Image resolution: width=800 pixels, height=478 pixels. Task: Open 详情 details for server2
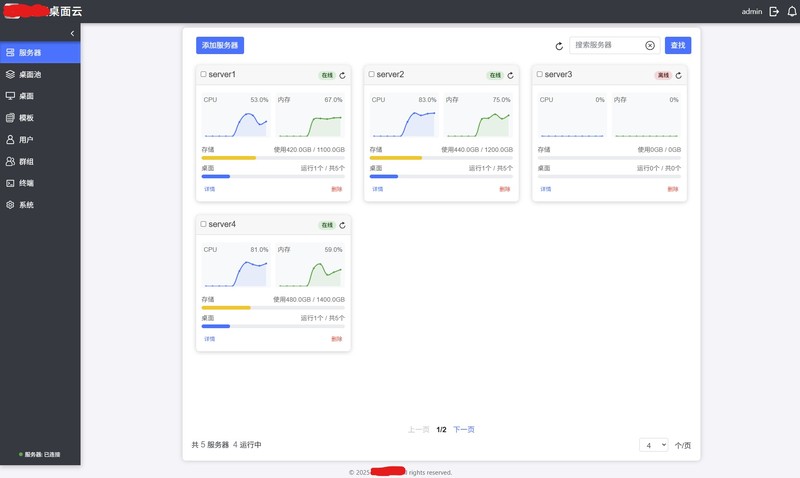(378, 189)
